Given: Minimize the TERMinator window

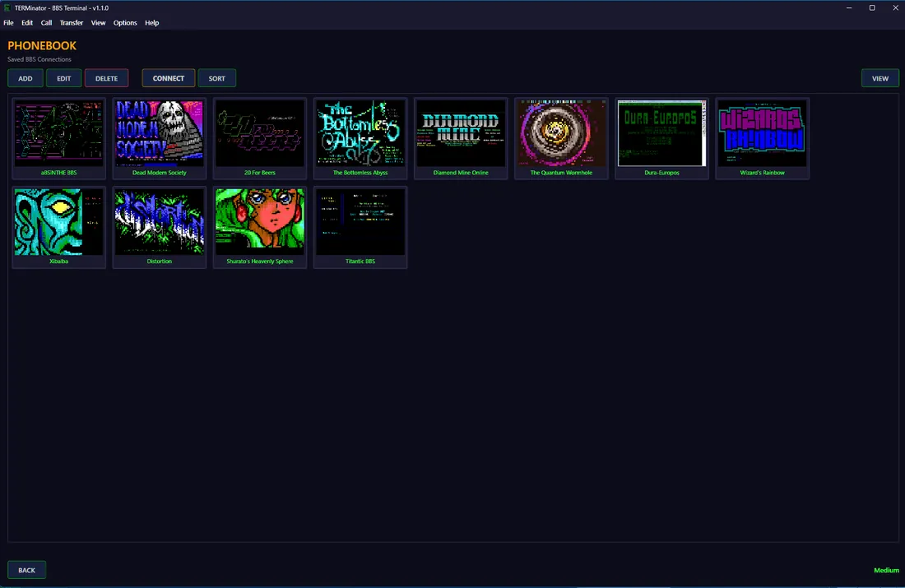Looking at the screenshot, I should pos(849,8).
